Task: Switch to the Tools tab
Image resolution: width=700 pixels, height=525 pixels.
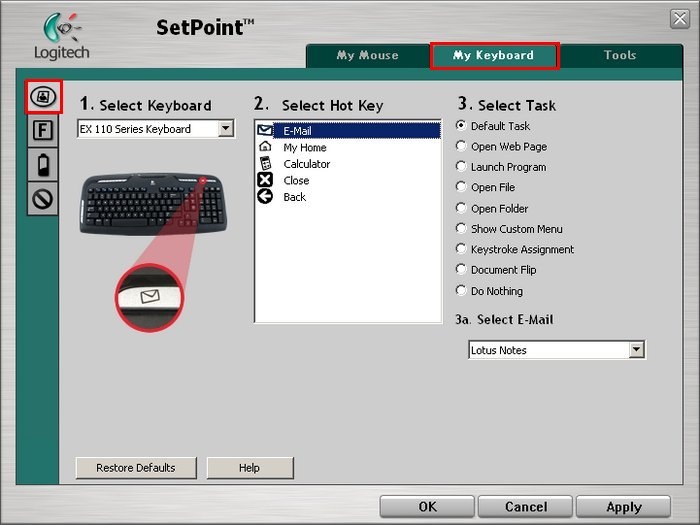Action: (x=620, y=55)
